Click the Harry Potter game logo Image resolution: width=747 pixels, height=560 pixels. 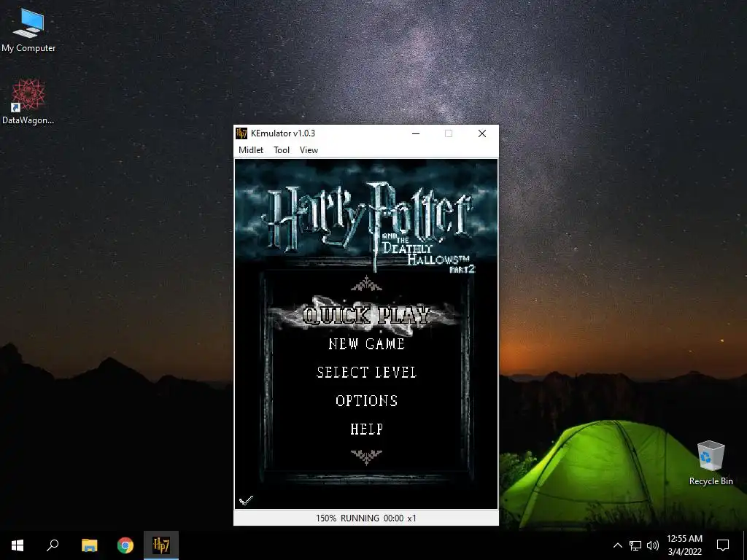click(369, 226)
